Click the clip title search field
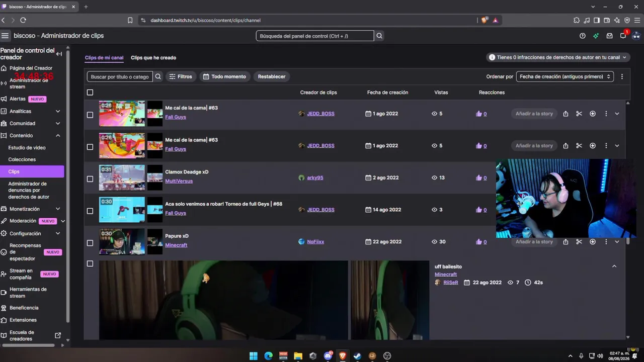 (x=120, y=76)
